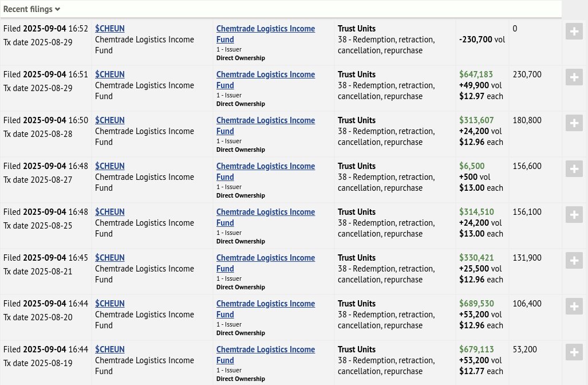Select the 180,800 balance value
588x385 pixels.
point(527,120)
